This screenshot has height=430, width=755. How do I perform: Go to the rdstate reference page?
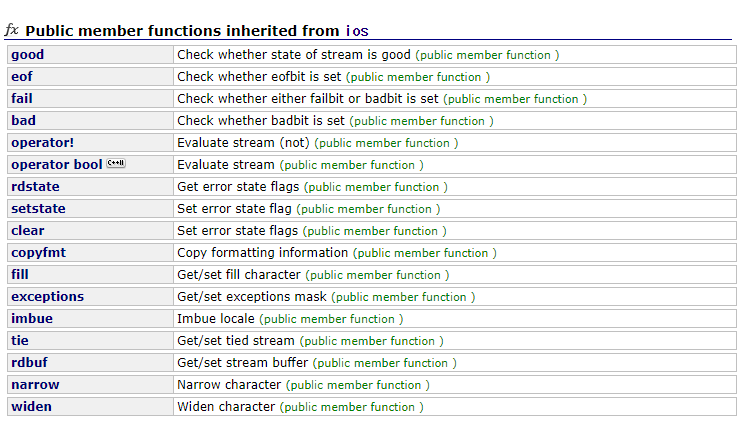[x=35, y=187]
